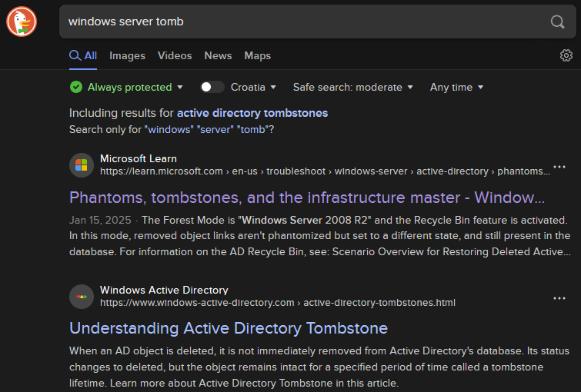Image resolution: width=581 pixels, height=392 pixels.
Task: Expand the Always protected dropdown
Action: point(179,88)
